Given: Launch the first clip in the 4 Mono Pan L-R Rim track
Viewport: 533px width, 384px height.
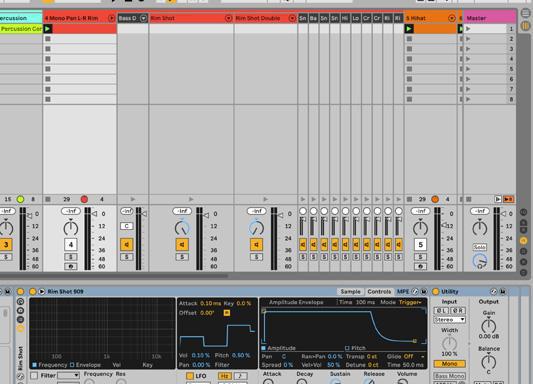Looking at the screenshot, I should pos(48,29).
